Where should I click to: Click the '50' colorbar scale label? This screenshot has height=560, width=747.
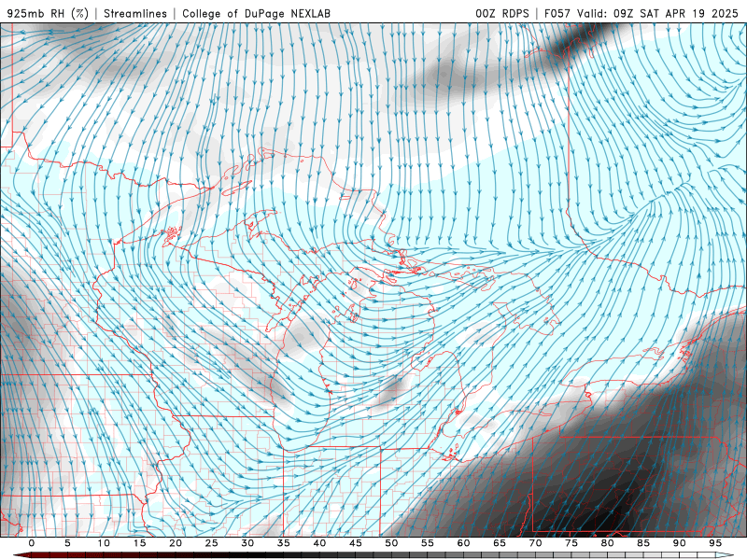pos(391,543)
